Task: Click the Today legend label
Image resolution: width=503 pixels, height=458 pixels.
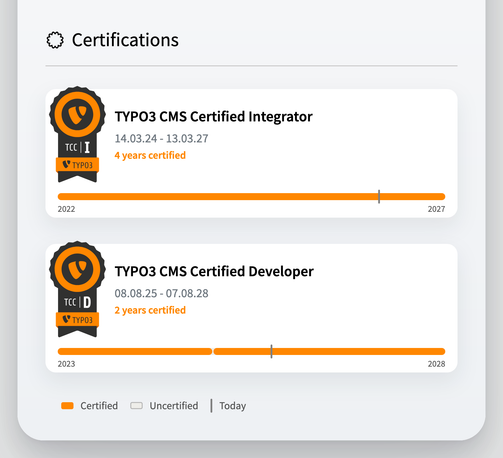Action: (x=233, y=406)
